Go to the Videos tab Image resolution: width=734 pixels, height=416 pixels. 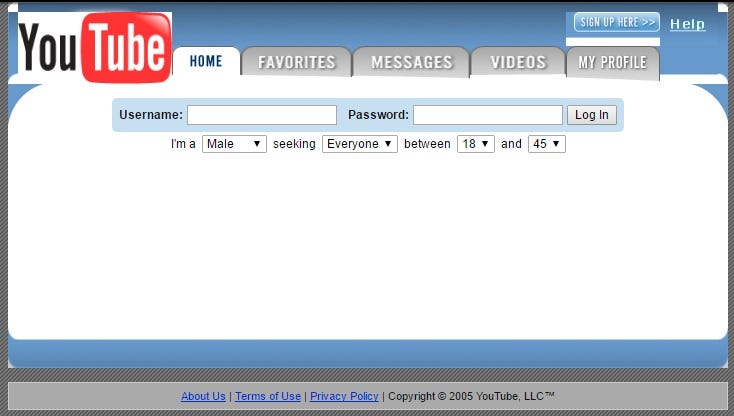[x=518, y=62]
